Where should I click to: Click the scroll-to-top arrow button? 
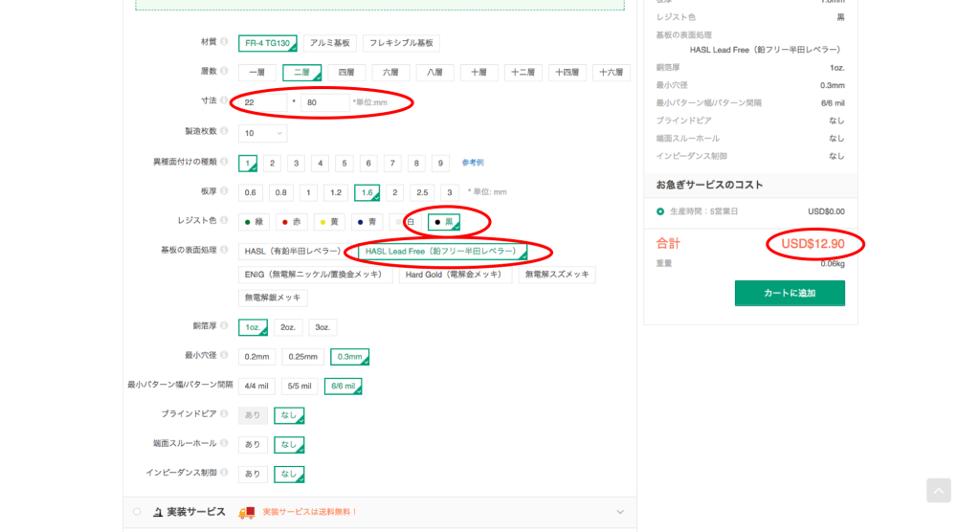point(938,490)
